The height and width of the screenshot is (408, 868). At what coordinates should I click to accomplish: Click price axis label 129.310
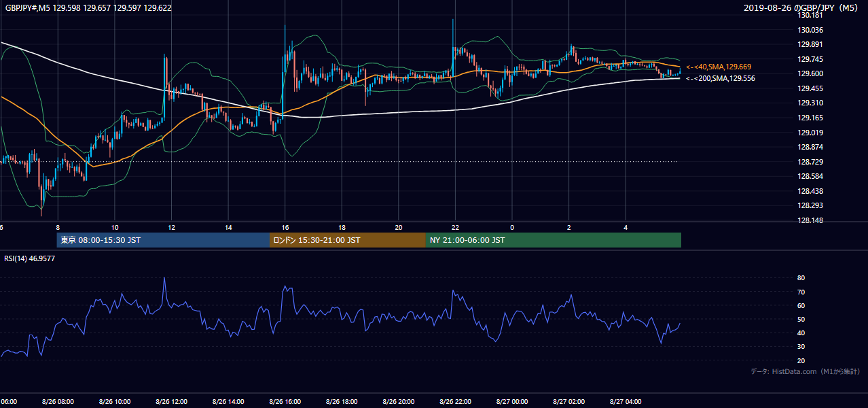(x=811, y=103)
